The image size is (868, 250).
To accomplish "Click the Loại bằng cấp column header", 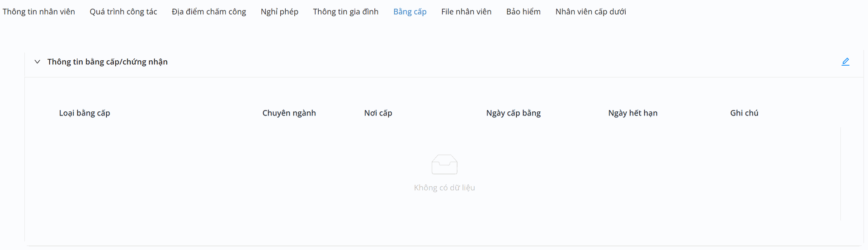I will (85, 113).
